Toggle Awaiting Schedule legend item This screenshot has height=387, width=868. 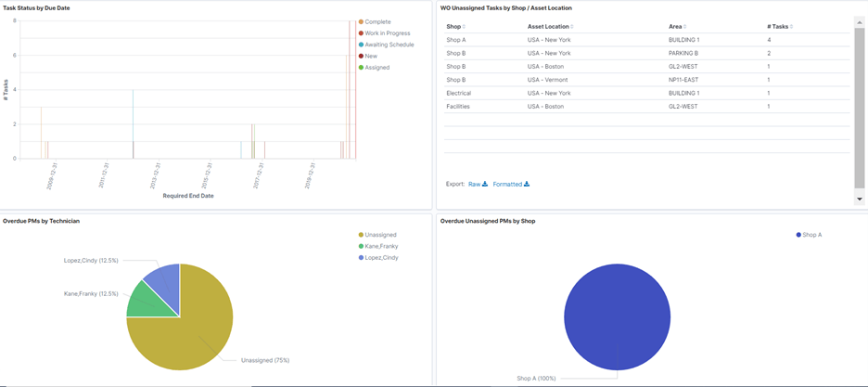pos(386,45)
